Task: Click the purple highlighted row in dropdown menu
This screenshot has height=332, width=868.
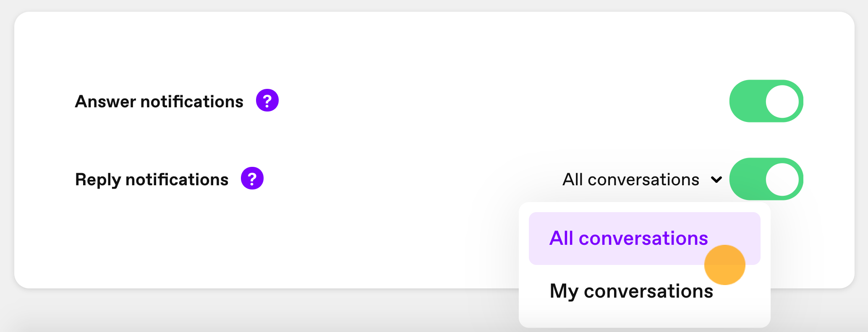Action: point(645,239)
